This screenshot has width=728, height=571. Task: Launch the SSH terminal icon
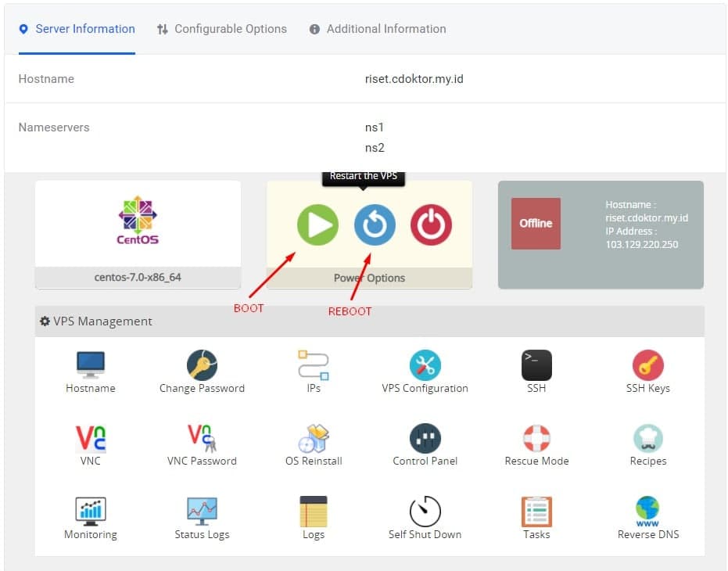click(x=536, y=366)
